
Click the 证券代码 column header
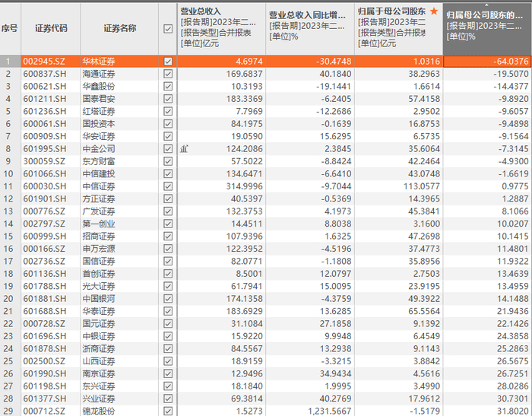(51, 29)
